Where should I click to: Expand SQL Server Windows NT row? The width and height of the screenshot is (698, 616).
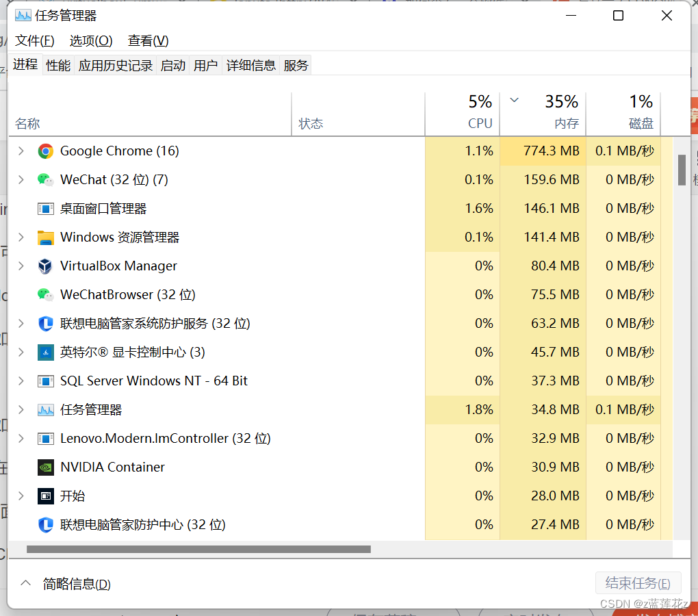(x=21, y=381)
